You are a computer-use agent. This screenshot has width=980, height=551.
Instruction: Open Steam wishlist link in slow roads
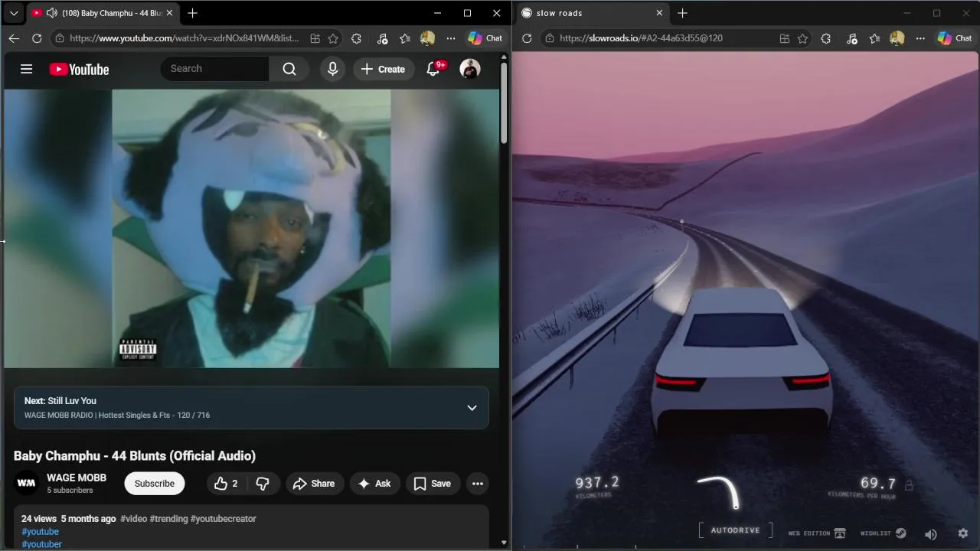click(x=884, y=533)
